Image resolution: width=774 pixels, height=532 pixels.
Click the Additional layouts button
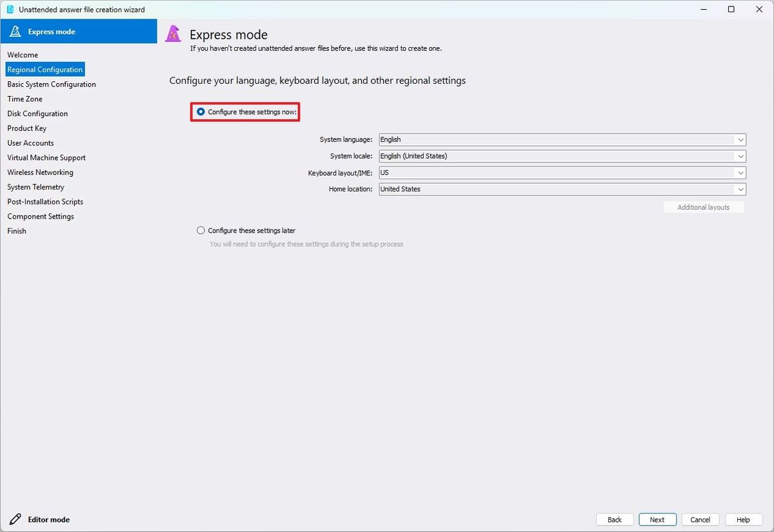point(703,207)
